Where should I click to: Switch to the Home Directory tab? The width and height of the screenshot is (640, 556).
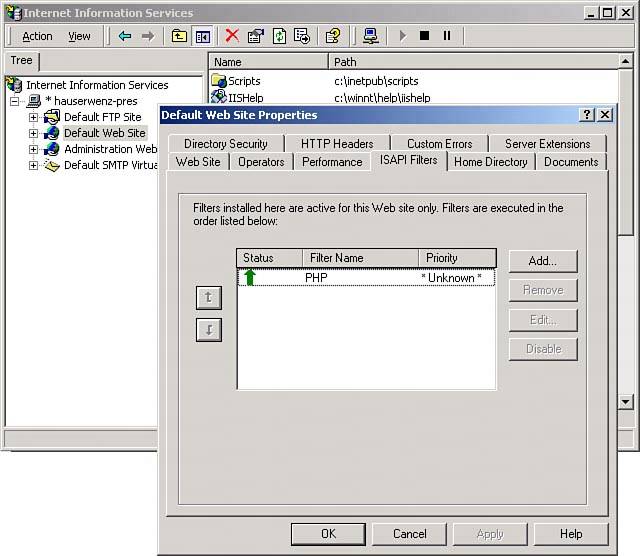click(490, 161)
